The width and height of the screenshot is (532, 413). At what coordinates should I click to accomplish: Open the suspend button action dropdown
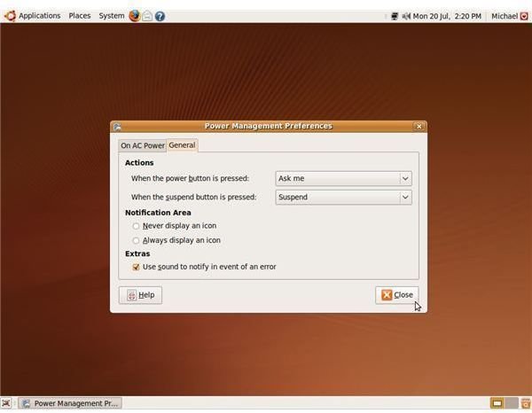tap(344, 197)
